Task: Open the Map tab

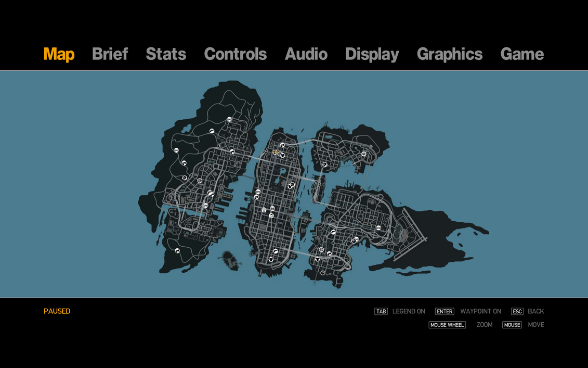Action: click(59, 54)
